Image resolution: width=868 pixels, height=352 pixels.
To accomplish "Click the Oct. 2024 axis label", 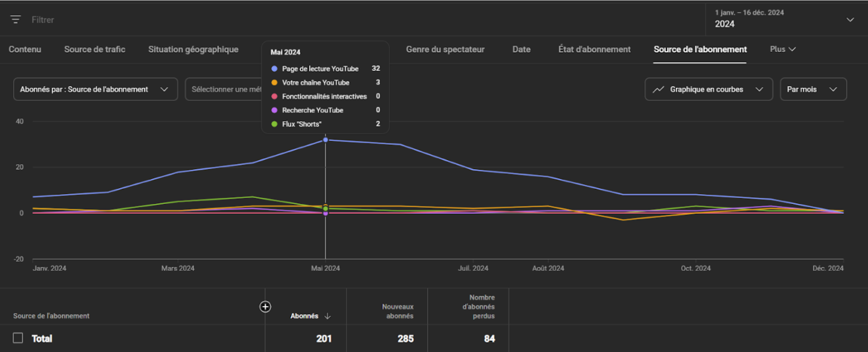I will 695,268.
